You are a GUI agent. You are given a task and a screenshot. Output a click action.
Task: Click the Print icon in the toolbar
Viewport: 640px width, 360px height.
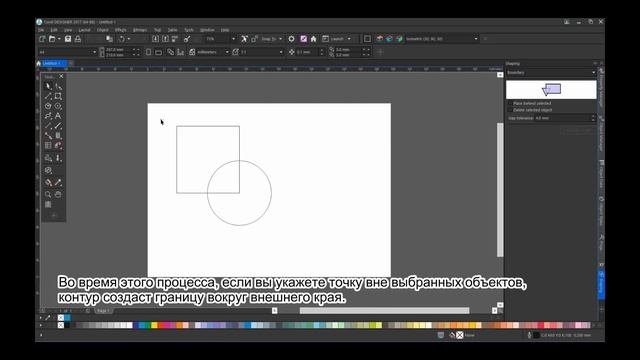[x=78, y=39]
